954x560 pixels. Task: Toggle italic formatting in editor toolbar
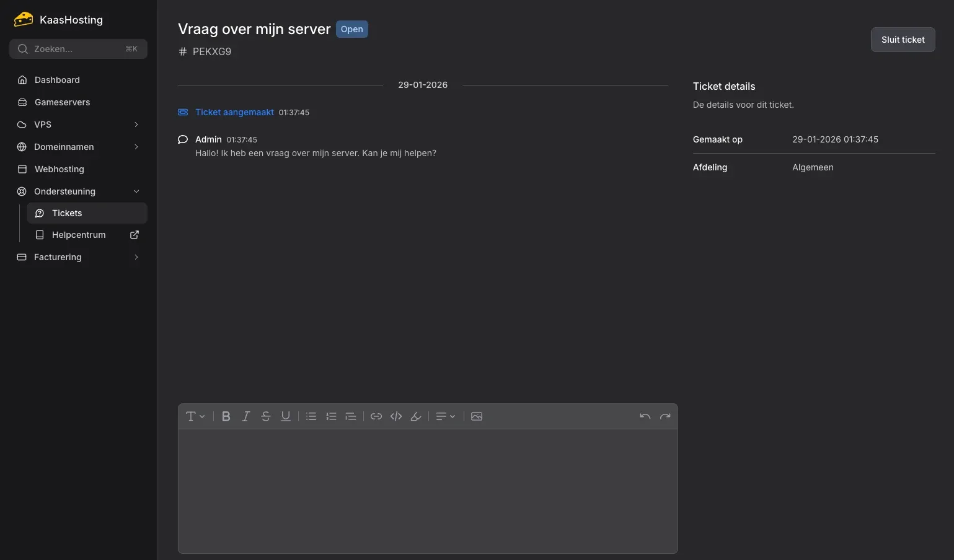click(x=246, y=416)
